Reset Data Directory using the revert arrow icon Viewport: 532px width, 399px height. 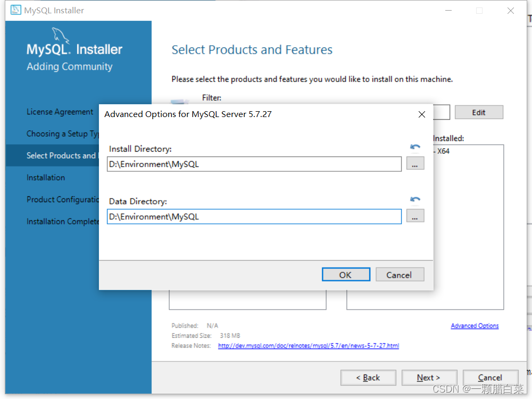(x=415, y=199)
